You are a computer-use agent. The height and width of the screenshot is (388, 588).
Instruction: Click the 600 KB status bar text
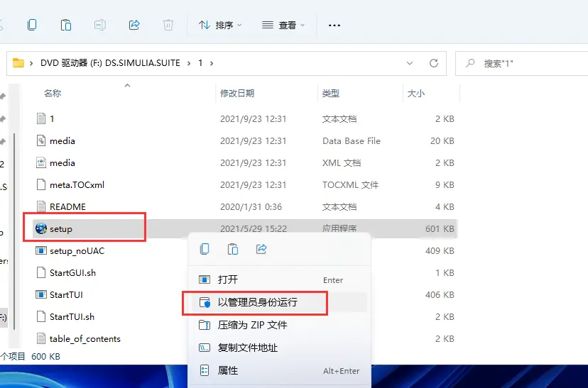pos(45,356)
